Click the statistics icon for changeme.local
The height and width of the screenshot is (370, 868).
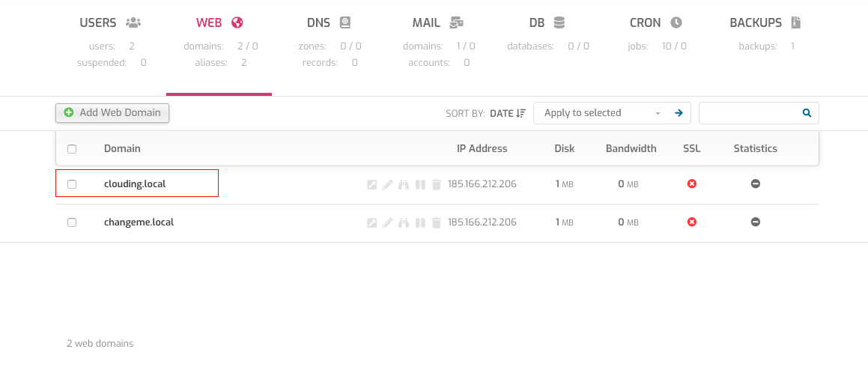click(x=756, y=222)
